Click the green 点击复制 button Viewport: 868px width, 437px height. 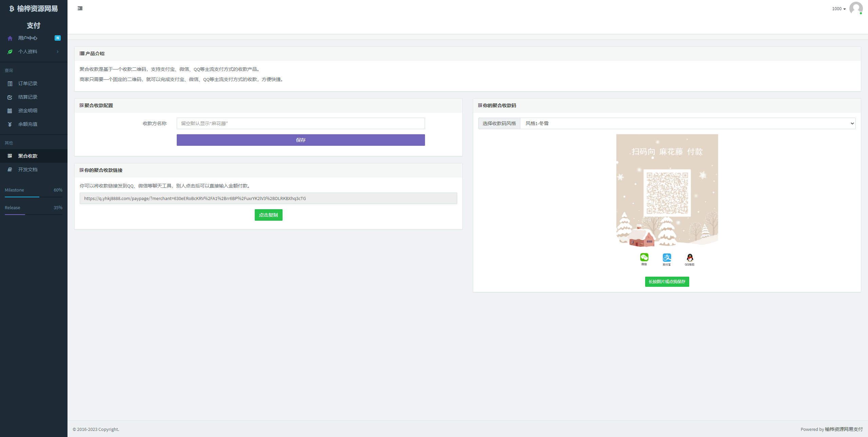click(x=268, y=215)
